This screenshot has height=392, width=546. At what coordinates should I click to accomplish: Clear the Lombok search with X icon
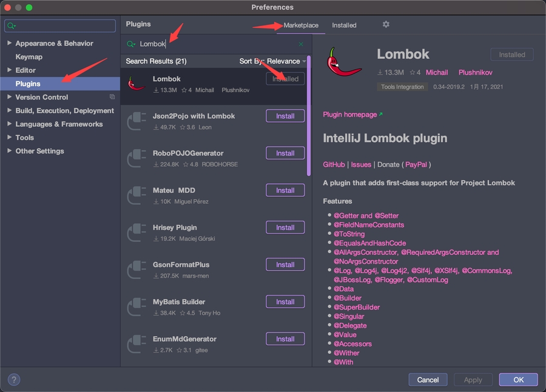click(x=301, y=44)
